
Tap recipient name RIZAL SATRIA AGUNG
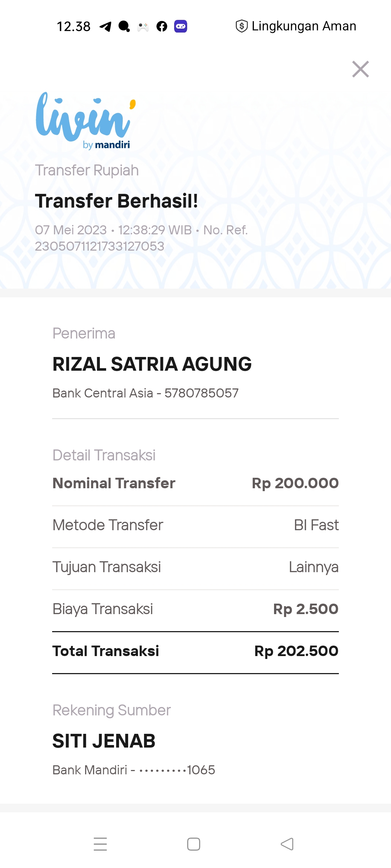[152, 364]
